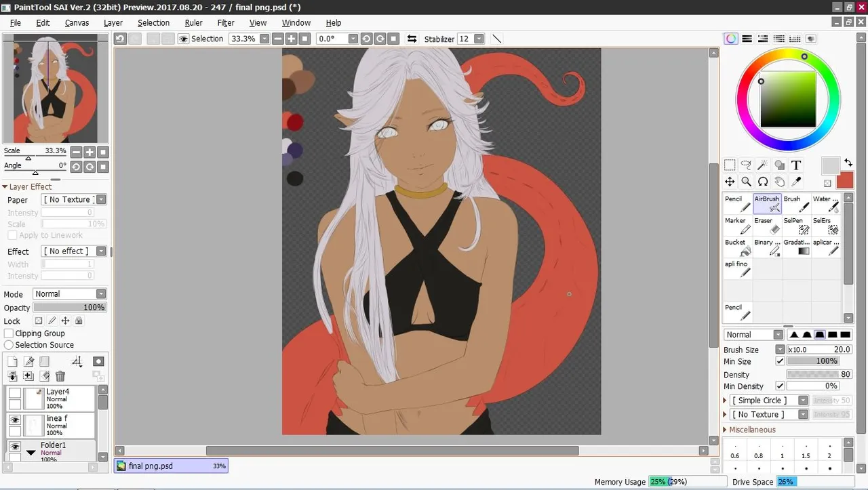Flip the canvas view horizontally
This screenshot has height=490, width=868.
(412, 39)
